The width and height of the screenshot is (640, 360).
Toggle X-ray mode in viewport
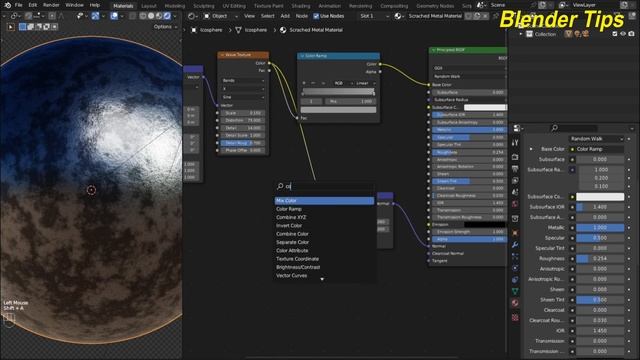[132, 16]
